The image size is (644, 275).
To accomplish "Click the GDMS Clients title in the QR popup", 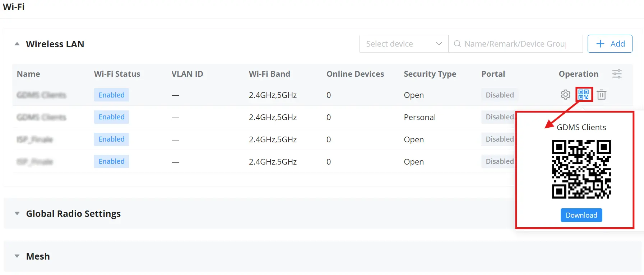I will pos(581,127).
